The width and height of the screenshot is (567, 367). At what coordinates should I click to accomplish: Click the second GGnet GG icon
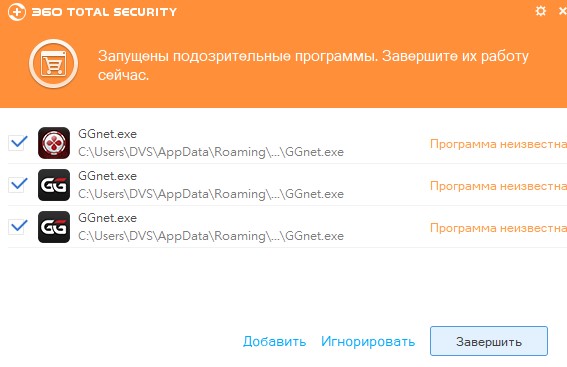54,185
